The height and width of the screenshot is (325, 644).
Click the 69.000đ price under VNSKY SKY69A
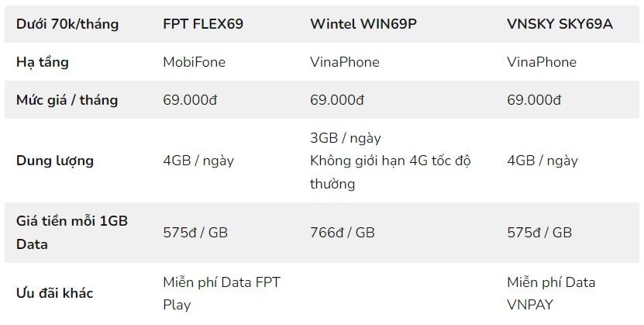click(535, 100)
